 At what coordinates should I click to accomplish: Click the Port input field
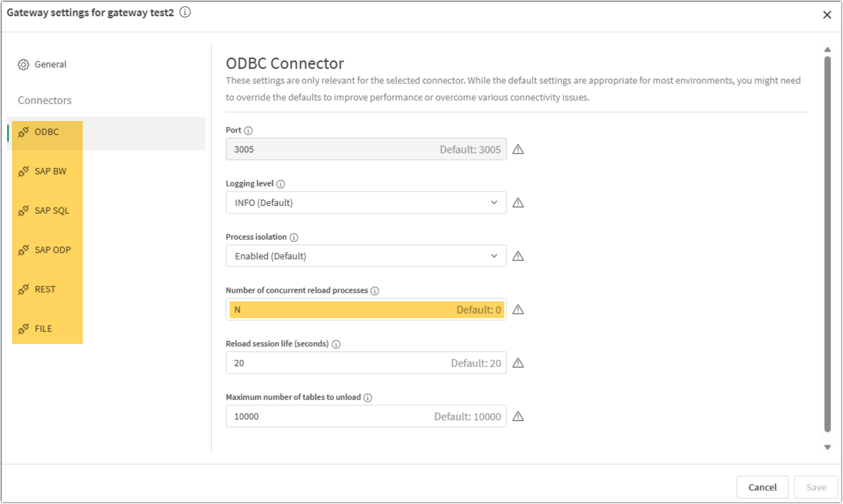366,149
